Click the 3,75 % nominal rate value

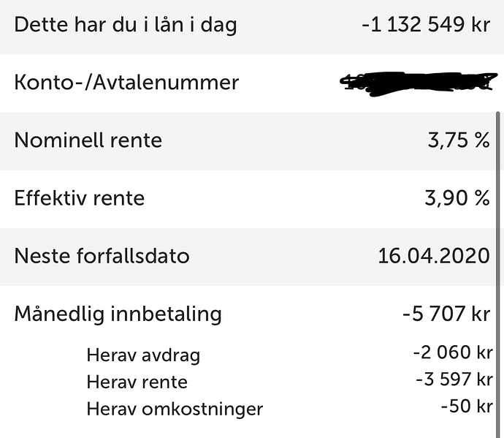[x=459, y=140]
